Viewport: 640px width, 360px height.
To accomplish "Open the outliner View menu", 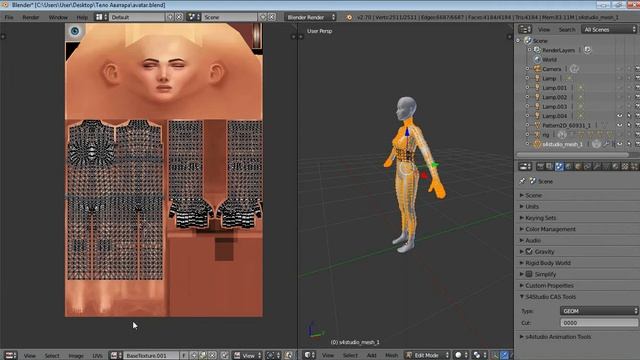I will pos(544,29).
